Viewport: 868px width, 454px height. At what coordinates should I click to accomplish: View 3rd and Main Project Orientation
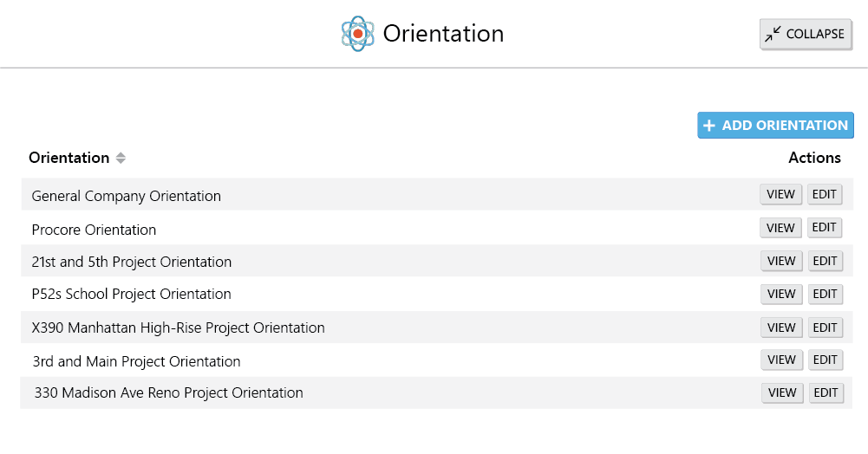pyautogui.click(x=781, y=360)
